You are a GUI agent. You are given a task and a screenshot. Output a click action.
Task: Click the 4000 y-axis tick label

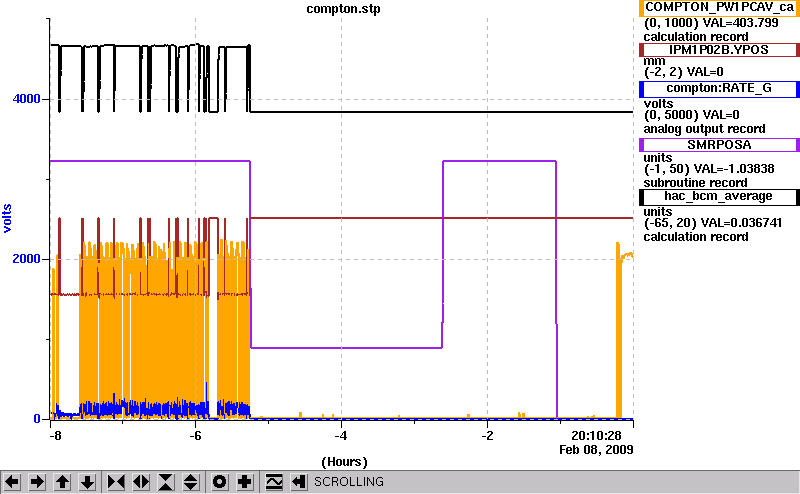[x=27, y=98]
